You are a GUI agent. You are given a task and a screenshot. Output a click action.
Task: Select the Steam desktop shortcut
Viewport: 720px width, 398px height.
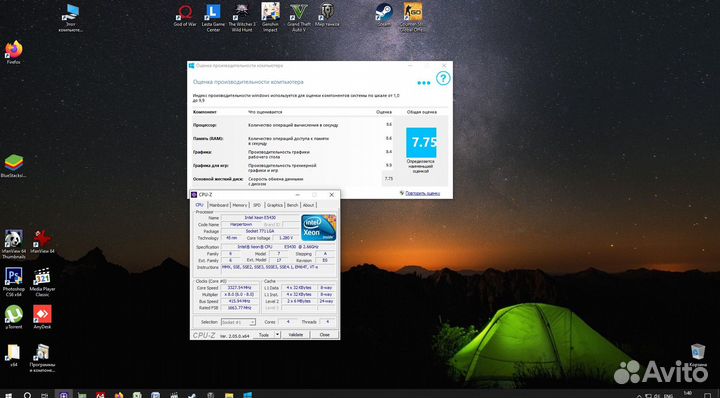click(383, 15)
